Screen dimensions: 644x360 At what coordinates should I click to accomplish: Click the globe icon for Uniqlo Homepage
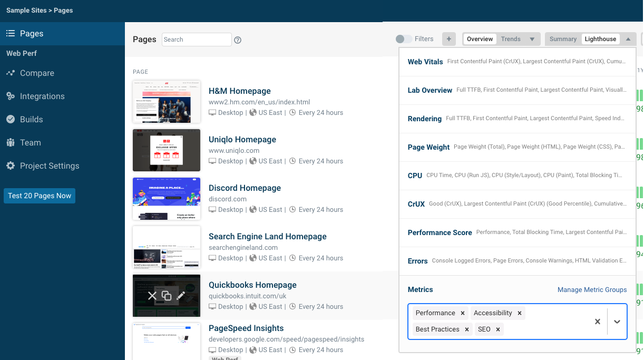pos(253,161)
